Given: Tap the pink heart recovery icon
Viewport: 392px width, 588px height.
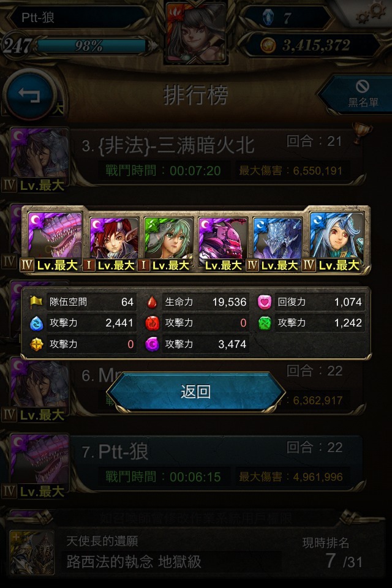Looking at the screenshot, I should [265, 302].
